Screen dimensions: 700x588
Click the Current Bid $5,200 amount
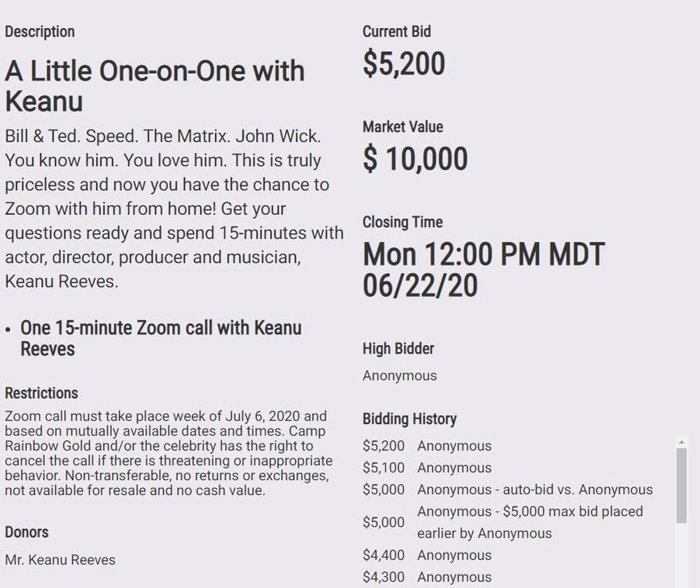[404, 64]
